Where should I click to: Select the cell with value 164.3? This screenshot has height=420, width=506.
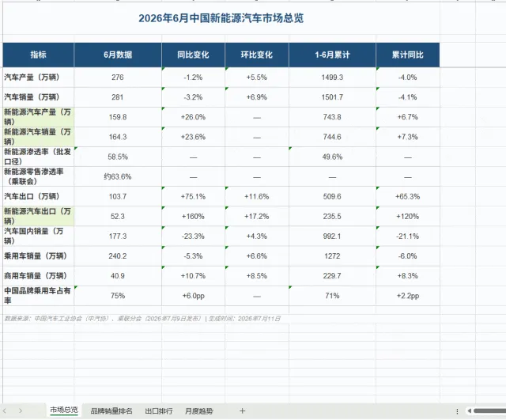[x=118, y=137]
